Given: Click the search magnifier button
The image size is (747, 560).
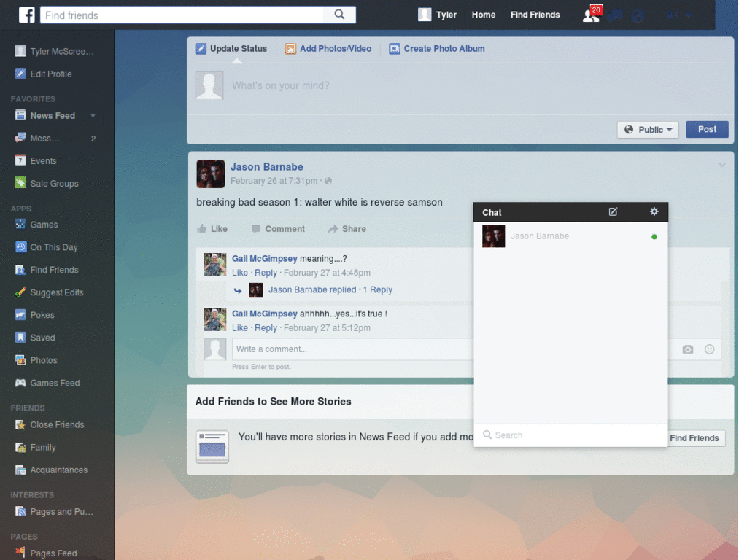Looking at the screenshot, I should [339, 15].
